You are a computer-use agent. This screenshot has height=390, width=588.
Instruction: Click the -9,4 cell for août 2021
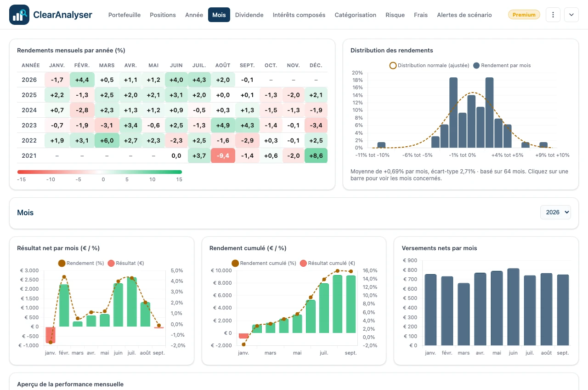(x=223, y=156)
